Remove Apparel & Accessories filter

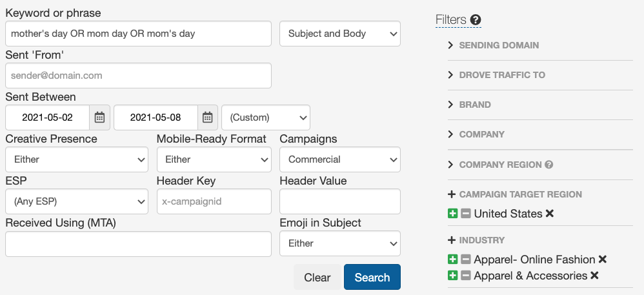point(594,276)
